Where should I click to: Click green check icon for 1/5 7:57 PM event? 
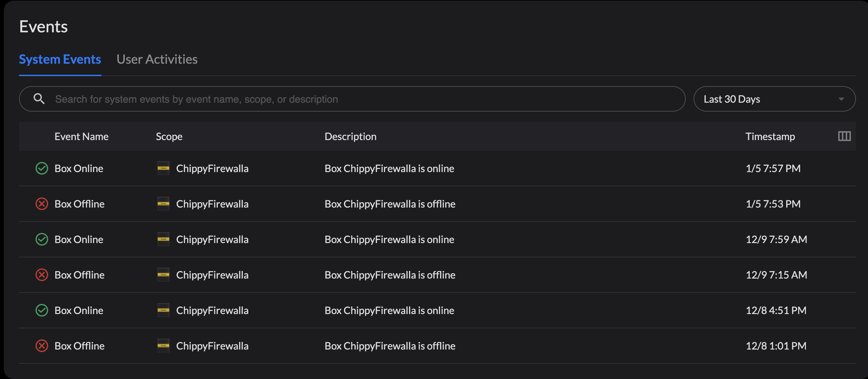(42, 169)
